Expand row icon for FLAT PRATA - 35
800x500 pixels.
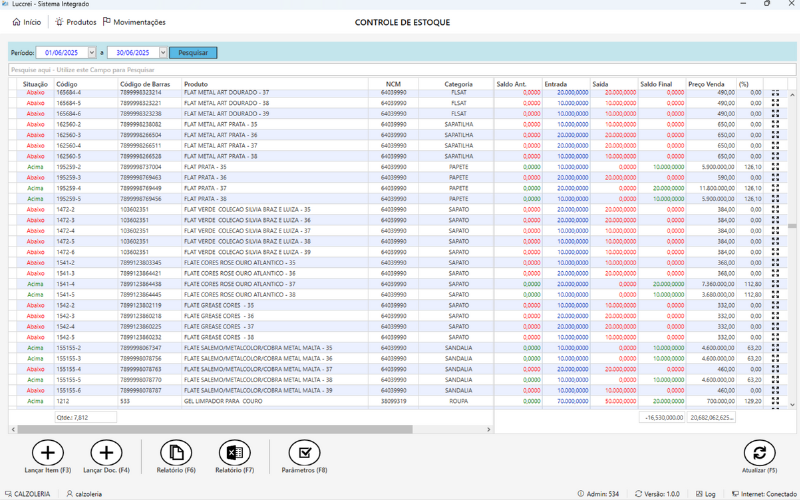(776, 166)
